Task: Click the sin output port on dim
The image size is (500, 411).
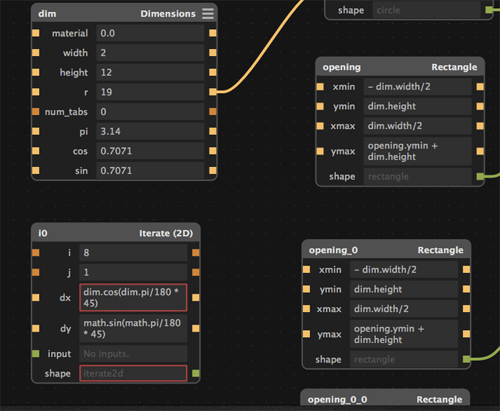Action: coord(213,170)
